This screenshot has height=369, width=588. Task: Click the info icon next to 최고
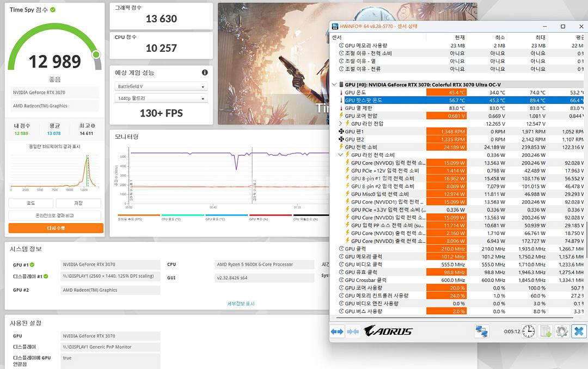point(93,126)
